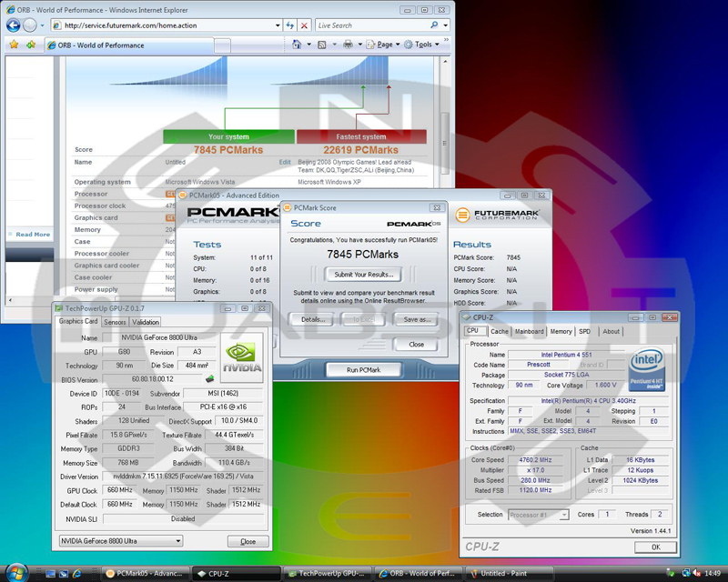This screenshot has height=582, width=728.
Task: Click ORB - World of Perf taskbar button
Action: pos(420,574)
